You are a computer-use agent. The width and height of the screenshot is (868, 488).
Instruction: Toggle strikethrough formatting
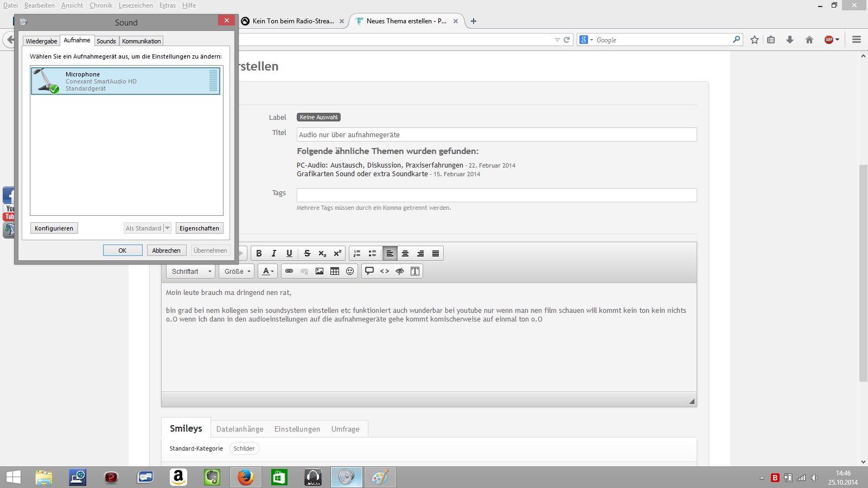(x=307, y=253)
